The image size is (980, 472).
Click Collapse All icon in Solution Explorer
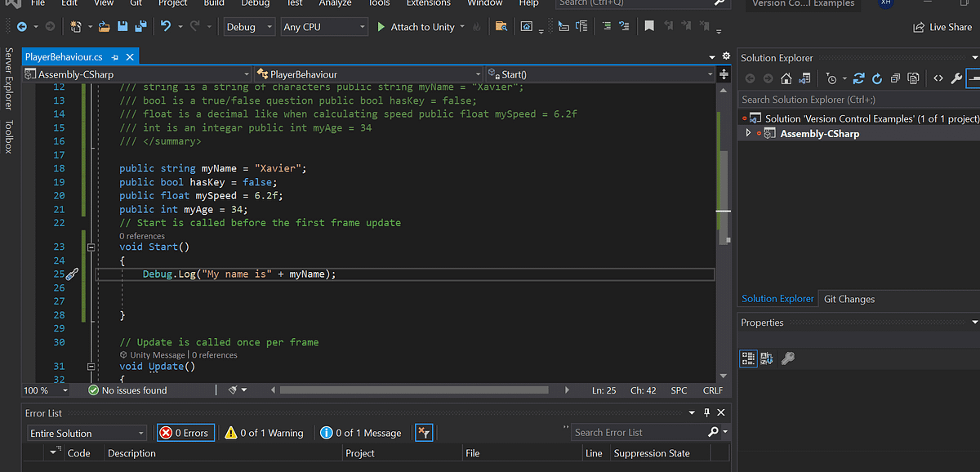pos(895,79)
